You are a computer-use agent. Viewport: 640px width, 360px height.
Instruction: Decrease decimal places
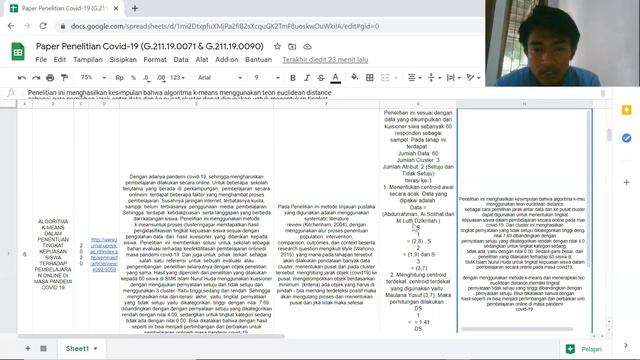[x=146, y=78]
